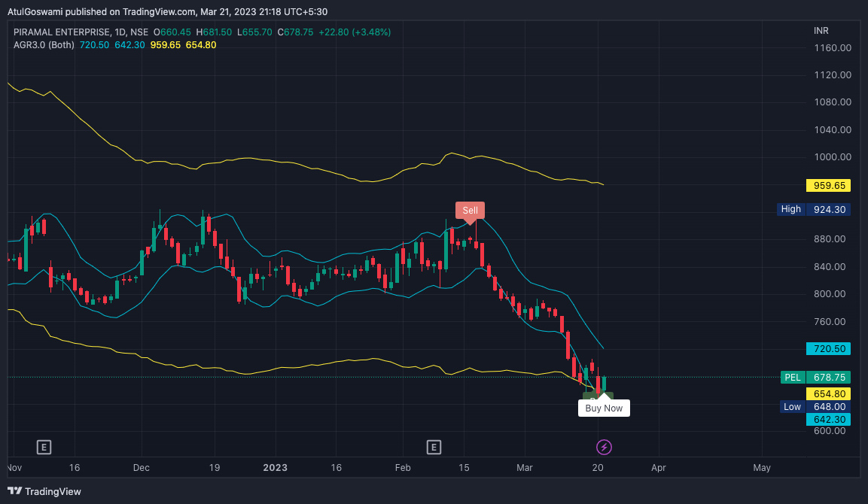868x504 pixels.
Task: Click the PIRAMAL ENTERPRISE symbol title
Action: 62,32
